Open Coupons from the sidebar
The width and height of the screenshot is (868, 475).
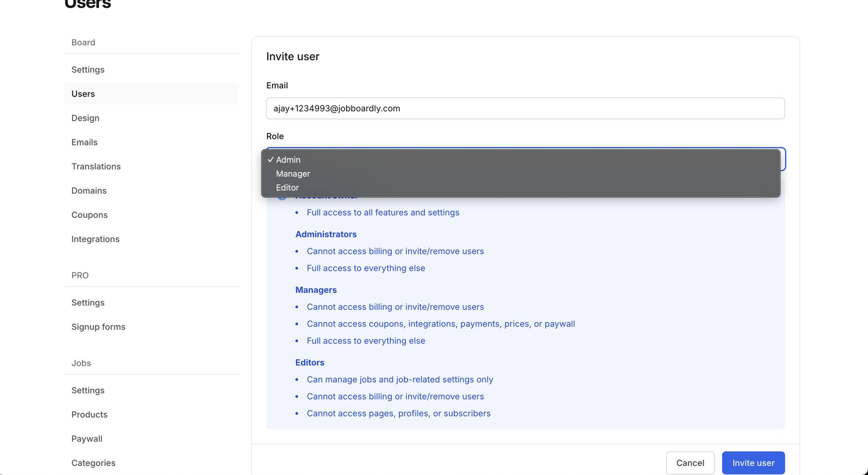click(x=90, y=215)
